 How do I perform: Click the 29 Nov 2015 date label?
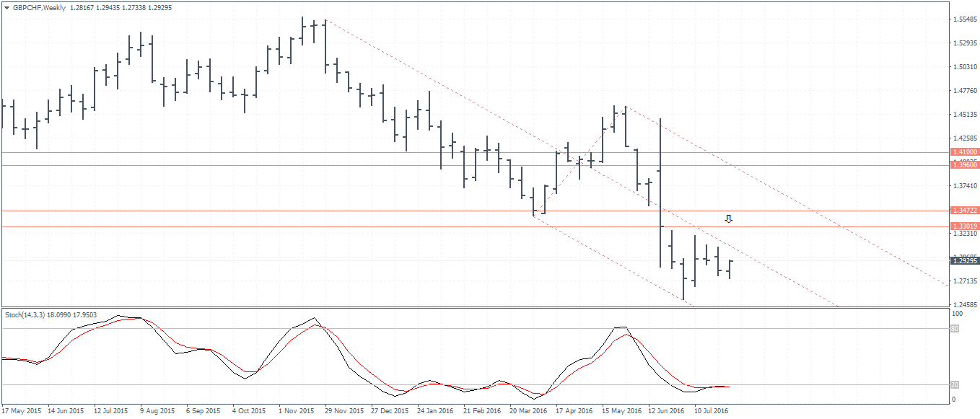[x=345, y=411]
